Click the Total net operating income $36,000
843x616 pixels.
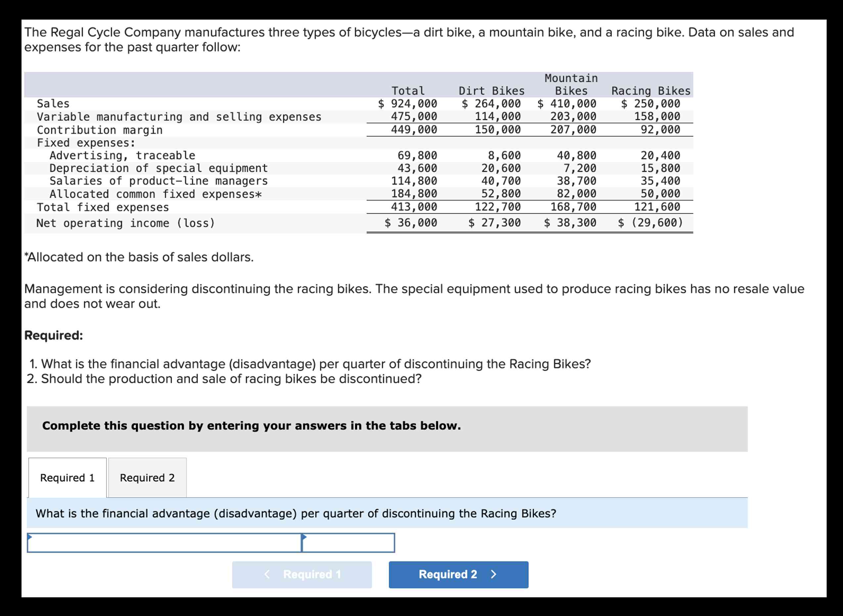click(x=410, y=223)
